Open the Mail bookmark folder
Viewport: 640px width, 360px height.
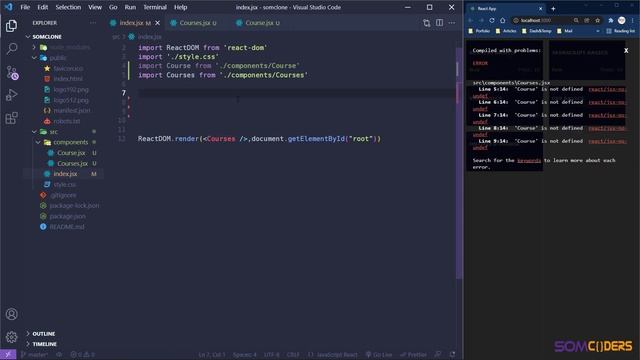pos(564,31)
